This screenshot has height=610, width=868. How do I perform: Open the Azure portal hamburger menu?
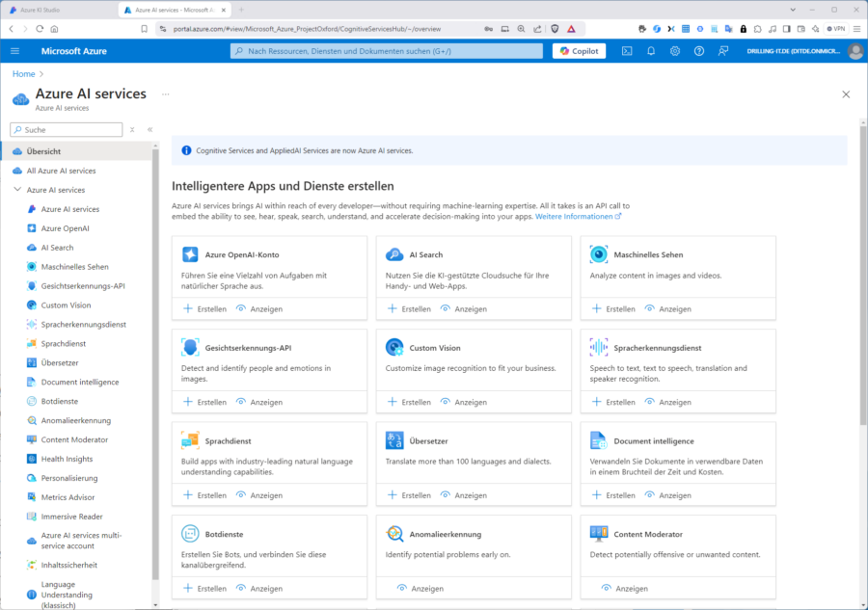point(14,51)
